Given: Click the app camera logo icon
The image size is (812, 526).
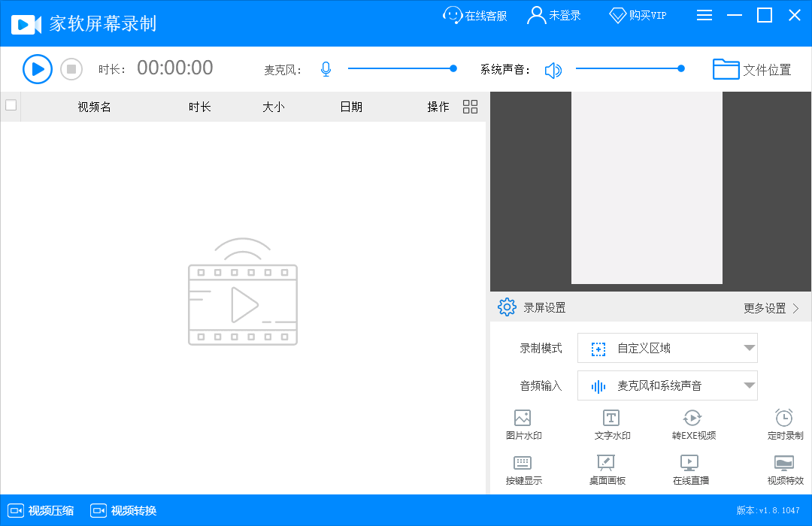Looking at the screenshot, I should click(x=26, y=24).
